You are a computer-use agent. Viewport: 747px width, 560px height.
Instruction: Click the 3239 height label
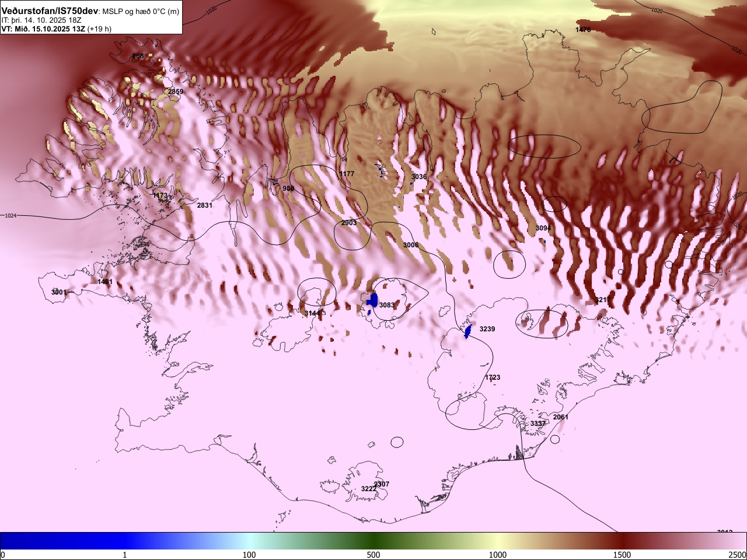point(487,329)
